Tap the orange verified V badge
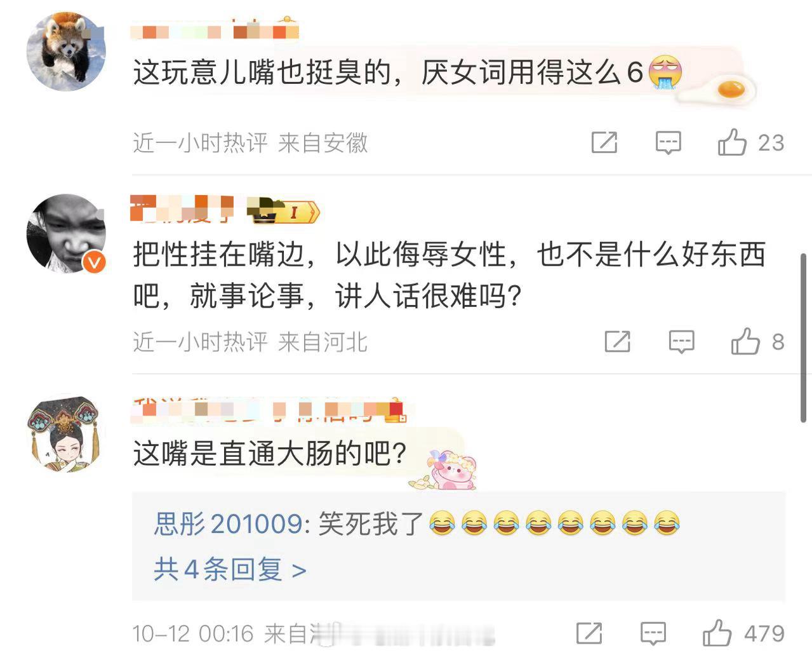 coord(95,262)
